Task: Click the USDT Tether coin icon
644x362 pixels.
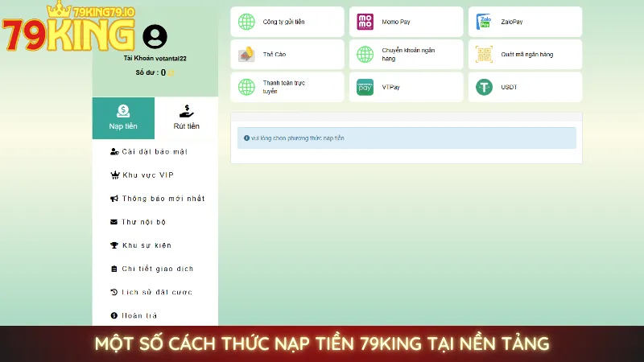Action: [485, 87]
